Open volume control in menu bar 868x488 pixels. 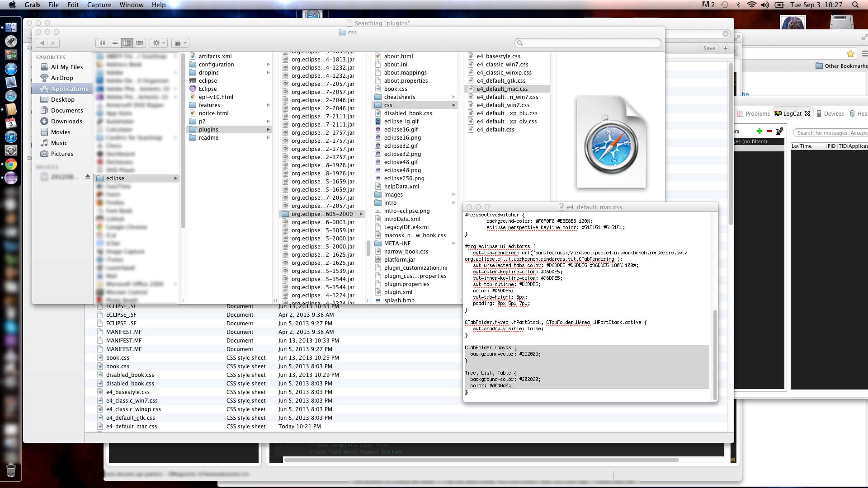click(765, 5)
